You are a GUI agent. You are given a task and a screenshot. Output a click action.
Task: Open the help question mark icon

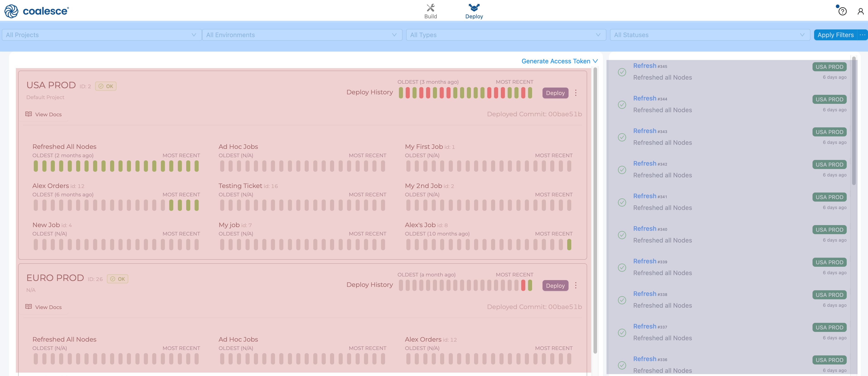[842, 12]
